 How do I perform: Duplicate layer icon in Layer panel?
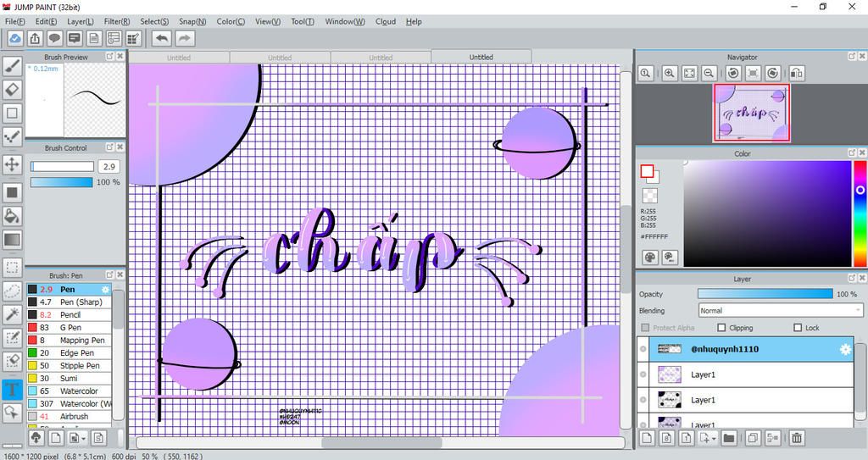(753, 438)
